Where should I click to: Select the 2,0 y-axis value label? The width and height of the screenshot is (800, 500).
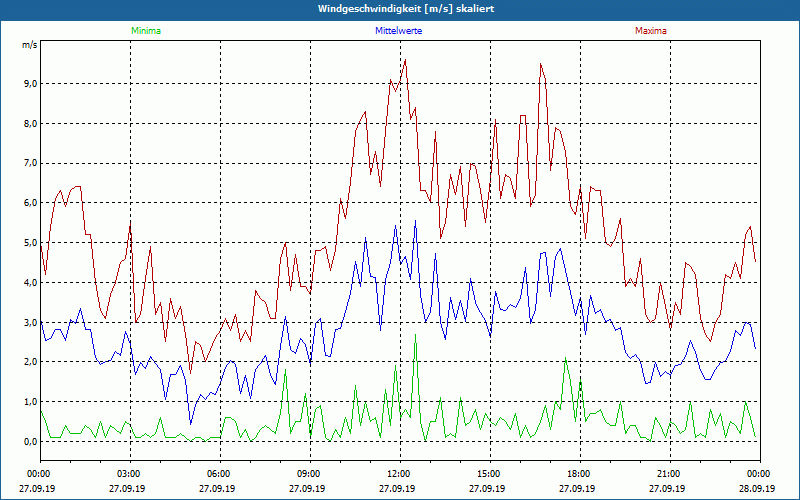(29, 362)
